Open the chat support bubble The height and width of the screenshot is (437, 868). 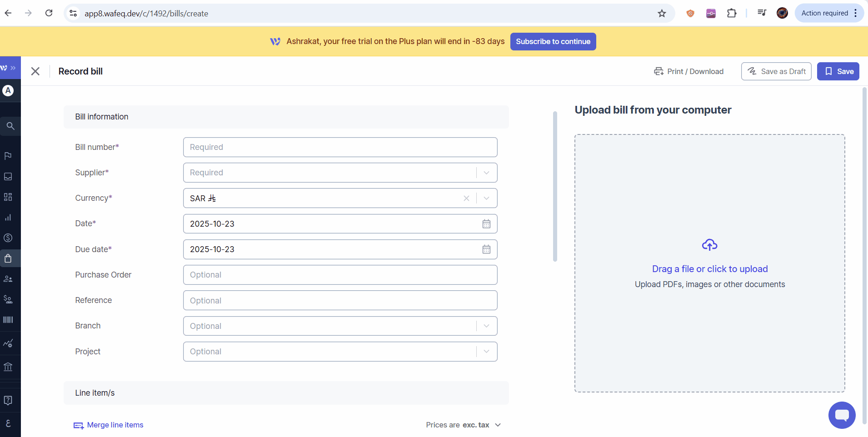[842, 415]
